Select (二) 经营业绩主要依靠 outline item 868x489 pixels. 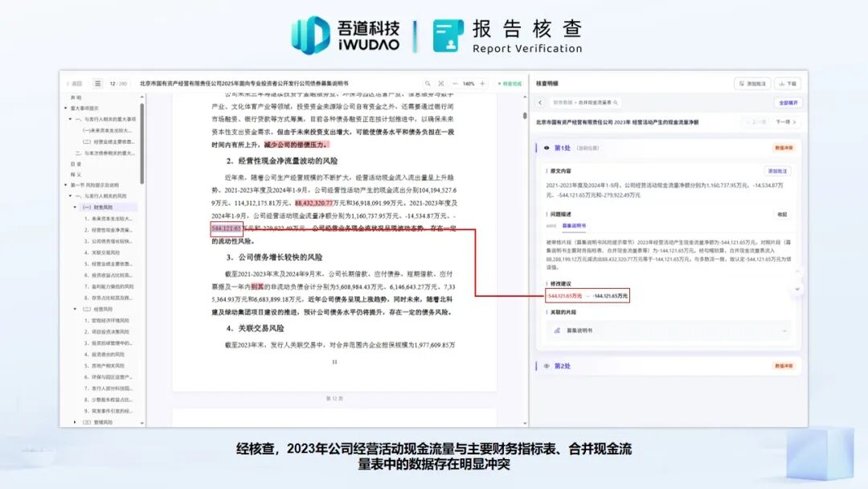[x=108, y=142]
